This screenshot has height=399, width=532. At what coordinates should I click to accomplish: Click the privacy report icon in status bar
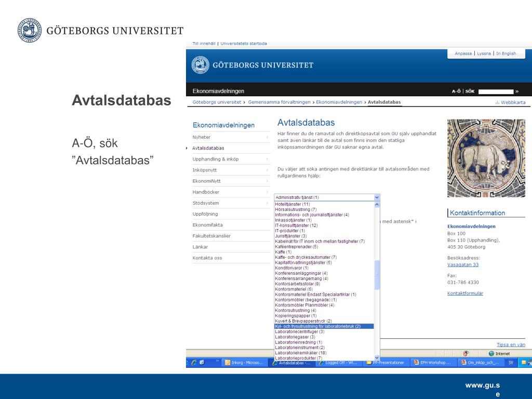point(466,353)
